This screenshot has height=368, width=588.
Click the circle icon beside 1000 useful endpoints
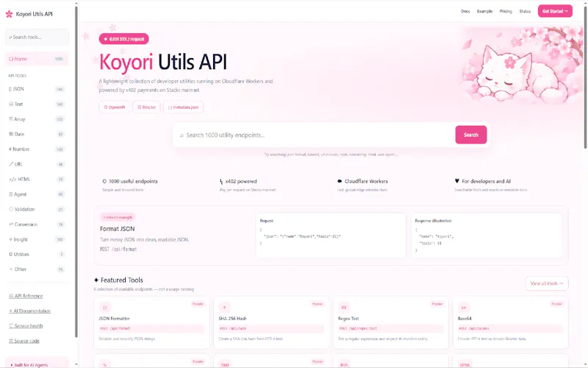[104, 181]
